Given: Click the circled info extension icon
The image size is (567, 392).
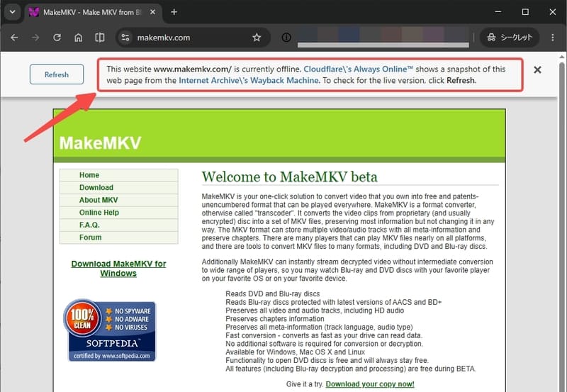Looking at the screenshot, I should coord(286,38).
